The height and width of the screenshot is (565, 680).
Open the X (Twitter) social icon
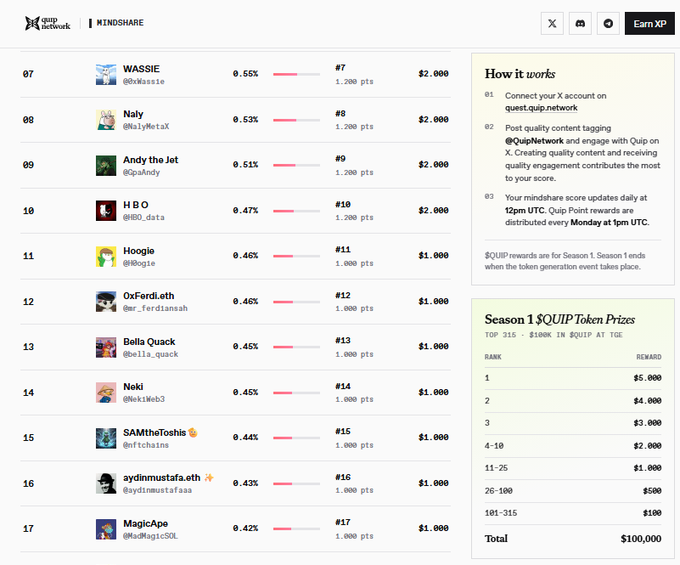552,23
